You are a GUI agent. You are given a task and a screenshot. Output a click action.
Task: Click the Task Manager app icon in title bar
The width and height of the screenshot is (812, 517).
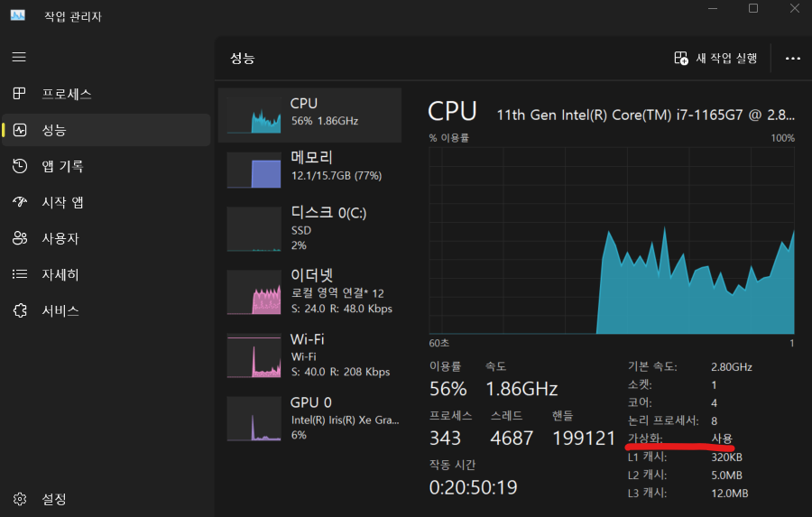pos(18,15)
